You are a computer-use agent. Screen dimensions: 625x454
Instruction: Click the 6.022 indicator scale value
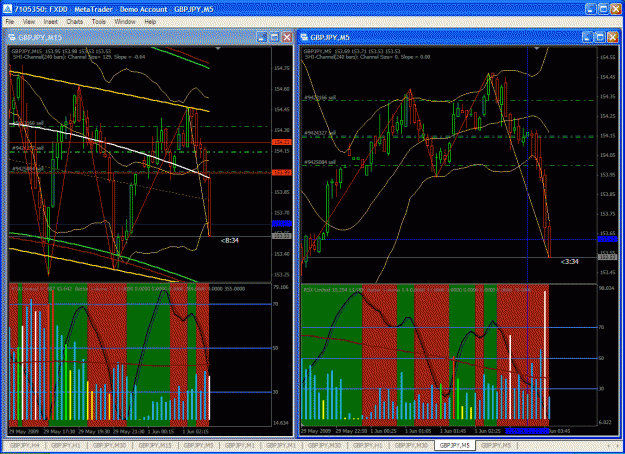(607, 422)
